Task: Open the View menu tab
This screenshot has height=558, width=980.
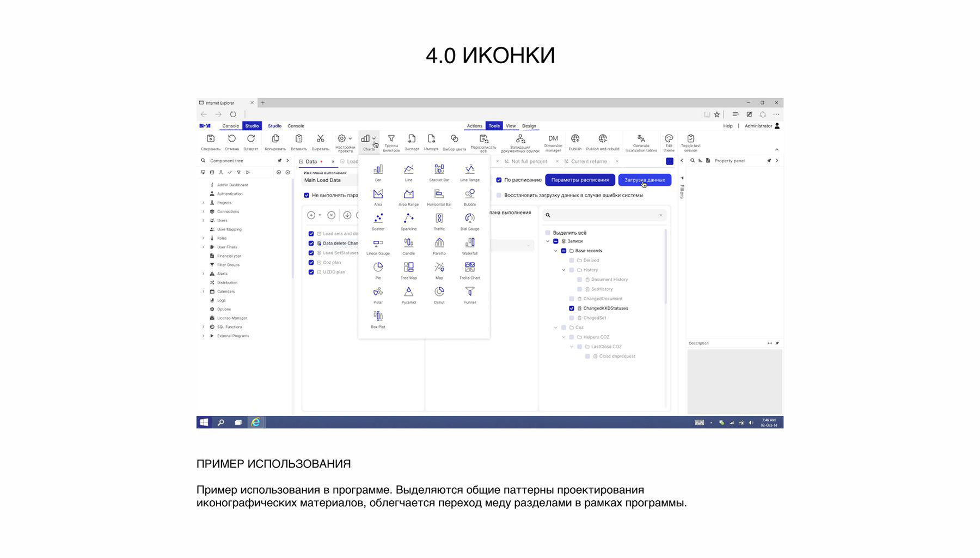Action: click(510, 126)
